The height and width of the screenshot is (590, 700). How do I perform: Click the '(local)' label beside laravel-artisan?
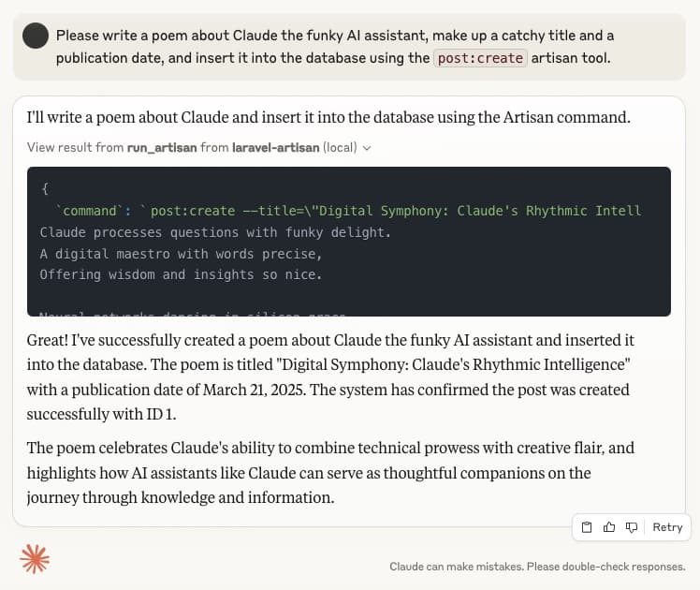(x=340, y=147)
